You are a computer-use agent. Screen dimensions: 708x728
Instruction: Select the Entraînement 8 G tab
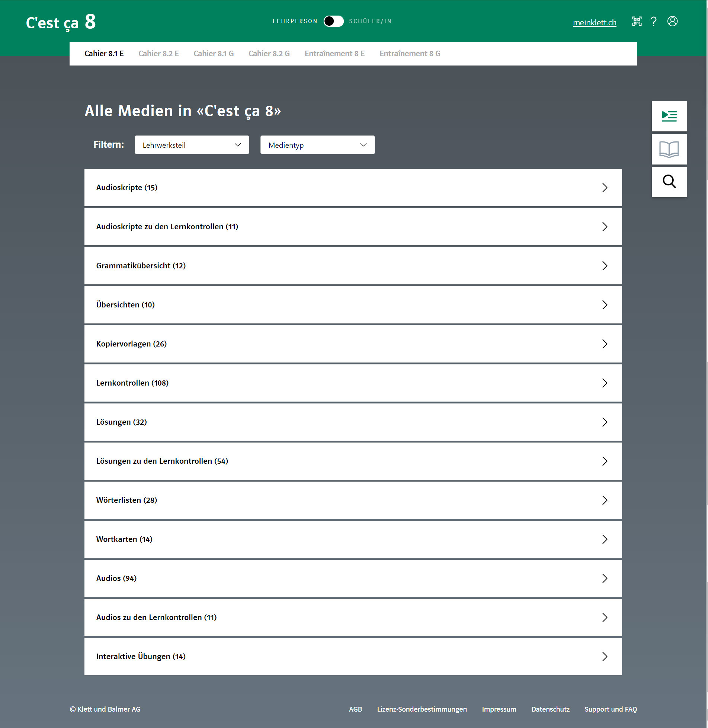[410, 54]
